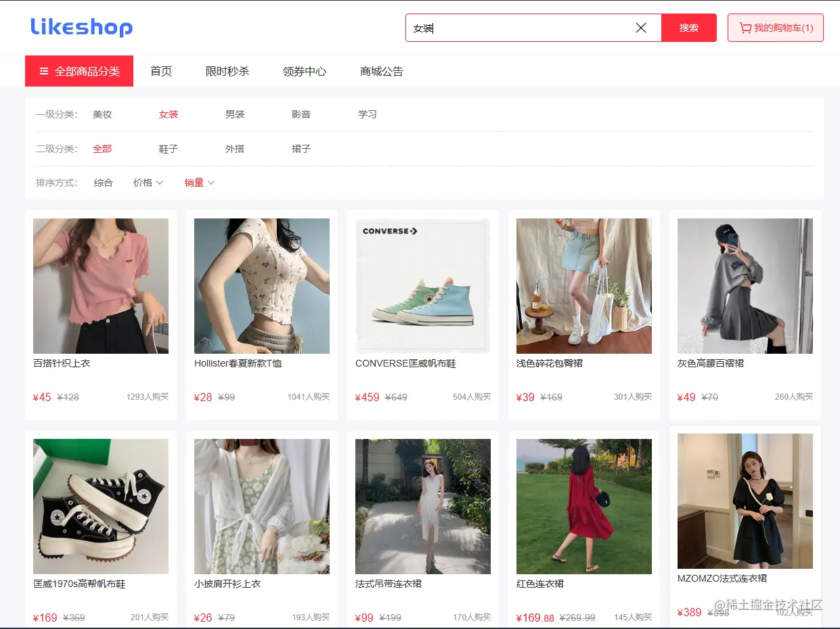Select 女装 first-level category

point(169,114)
